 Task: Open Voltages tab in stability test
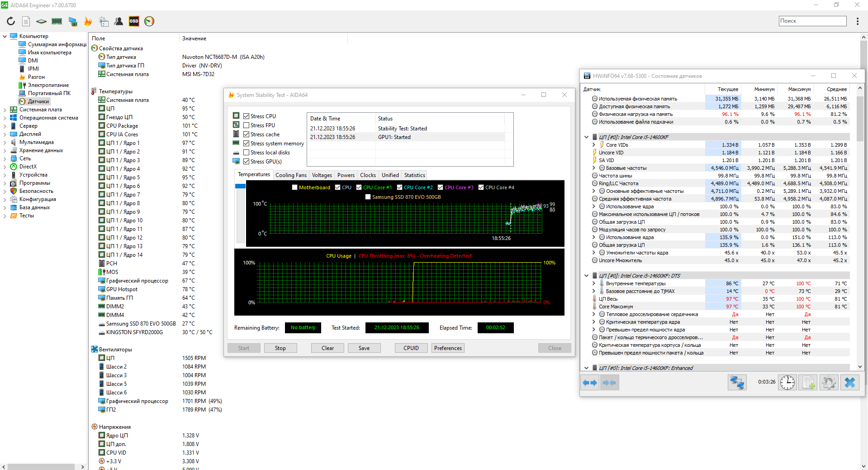tap(322, 175)
